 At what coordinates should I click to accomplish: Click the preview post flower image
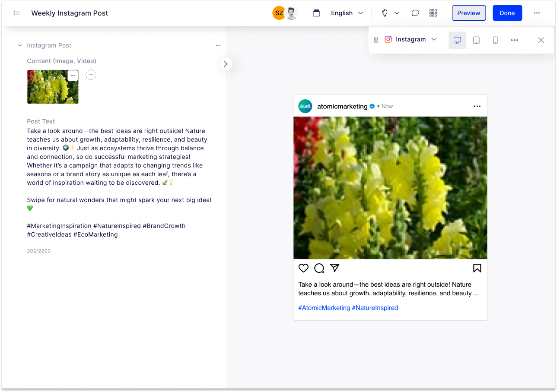click(390, 188)
